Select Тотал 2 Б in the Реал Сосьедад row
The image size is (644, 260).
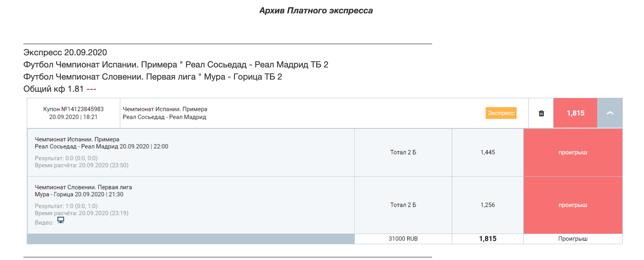click(x=403, y=152)
